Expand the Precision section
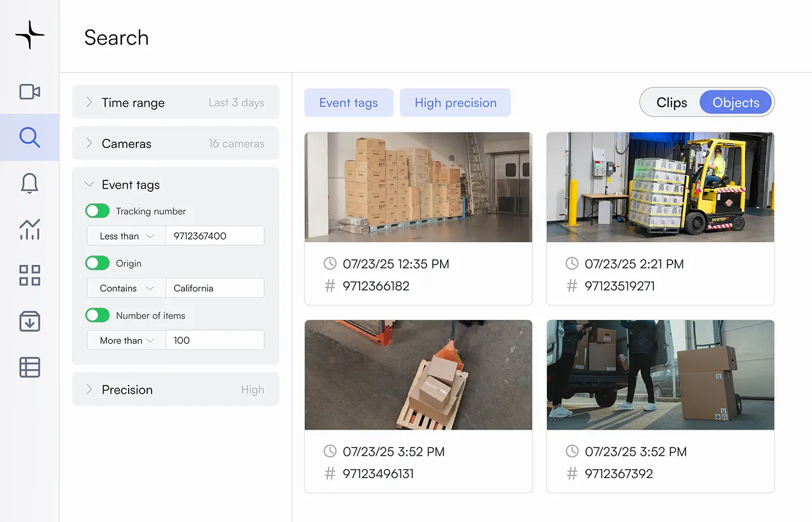 176,389
